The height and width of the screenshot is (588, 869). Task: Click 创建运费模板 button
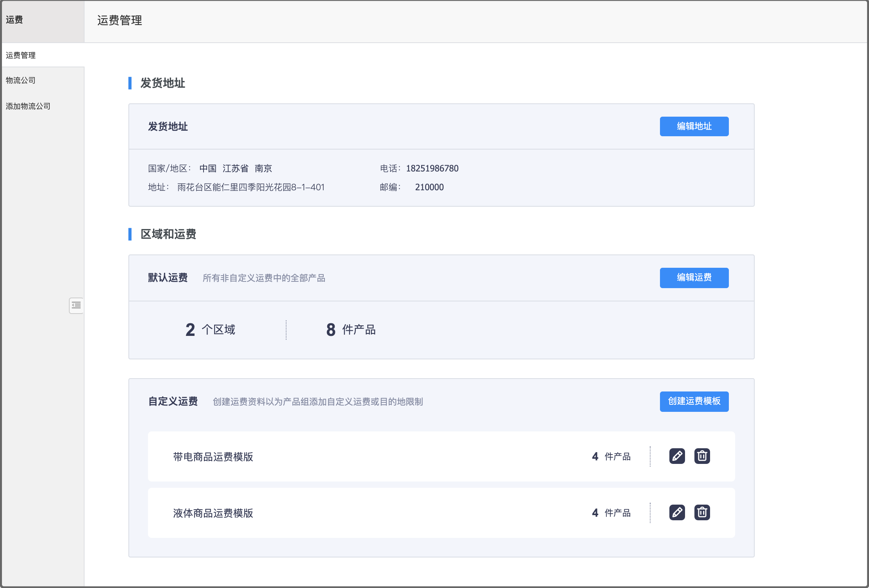[x=694, y=401]
